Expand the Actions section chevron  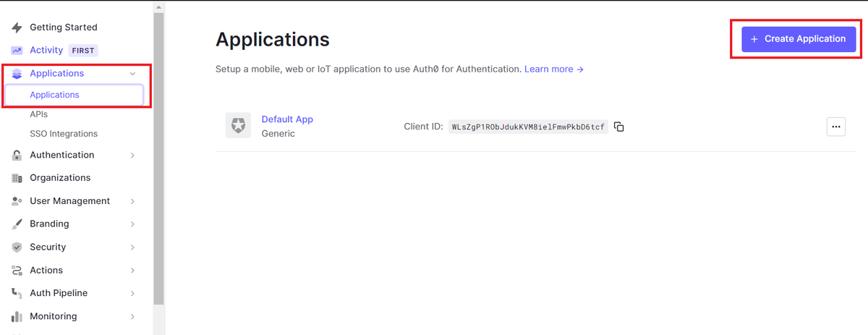point(132,271)
